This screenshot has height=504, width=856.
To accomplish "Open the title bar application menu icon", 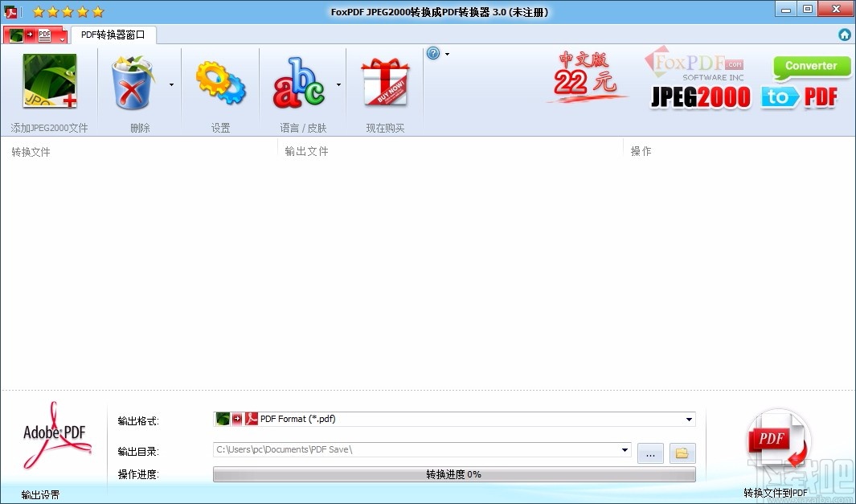I will click(10, 10).
